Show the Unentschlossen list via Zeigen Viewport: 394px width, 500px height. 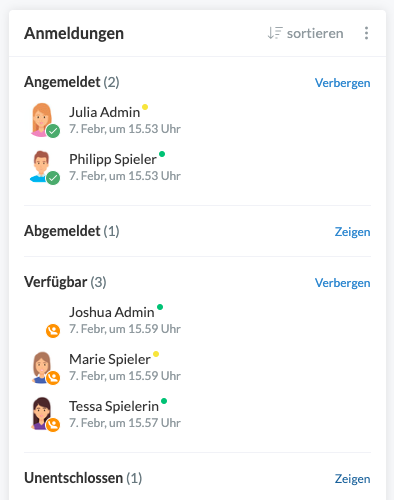tap(352, 479)
